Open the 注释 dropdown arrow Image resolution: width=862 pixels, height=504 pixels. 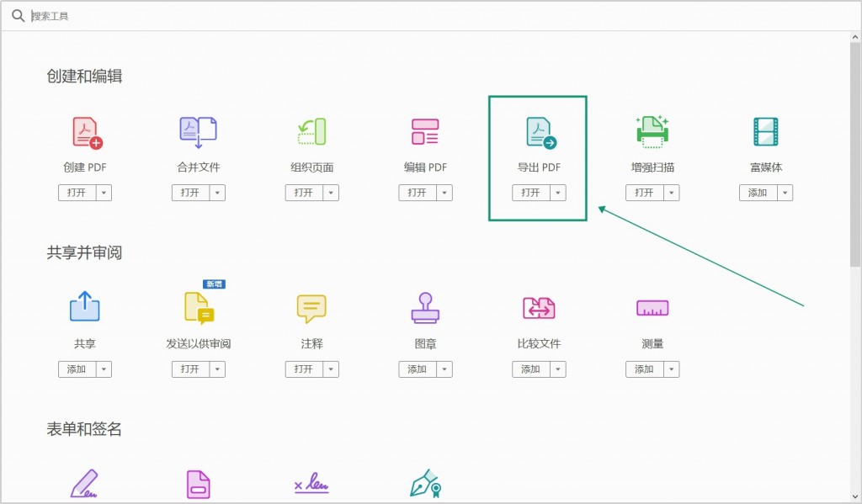pos(331,369)
